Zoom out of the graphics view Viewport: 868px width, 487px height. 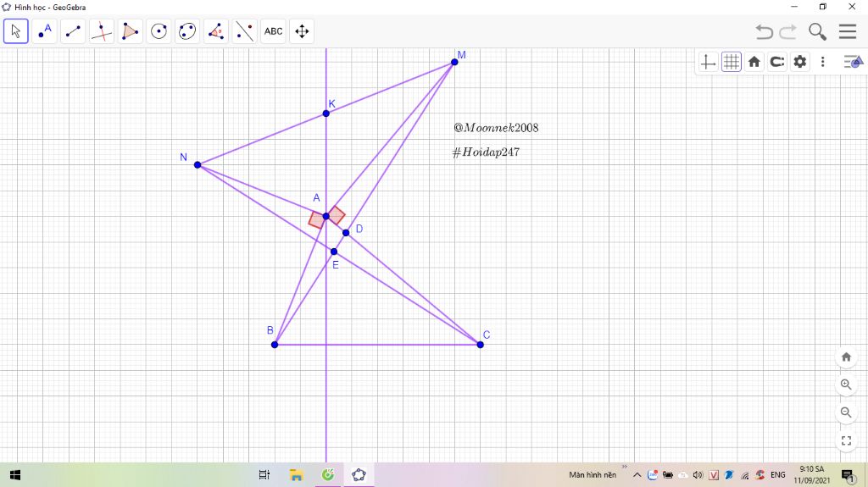point(846,412)
